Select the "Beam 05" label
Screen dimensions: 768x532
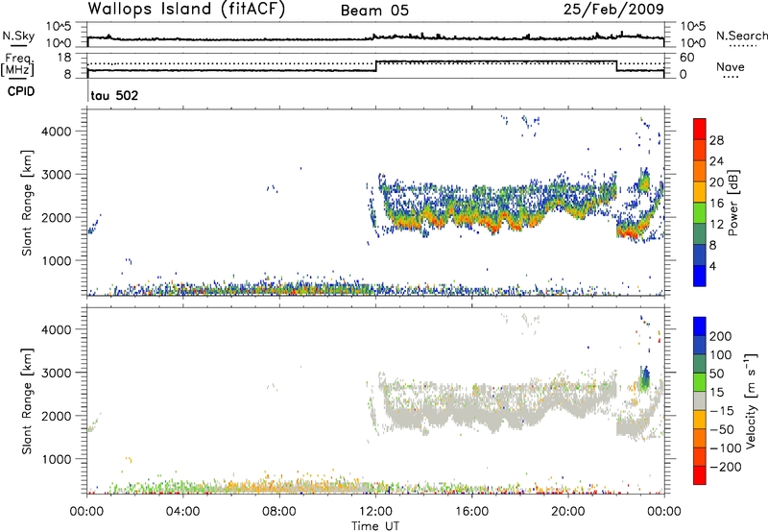tap(374, 11)
